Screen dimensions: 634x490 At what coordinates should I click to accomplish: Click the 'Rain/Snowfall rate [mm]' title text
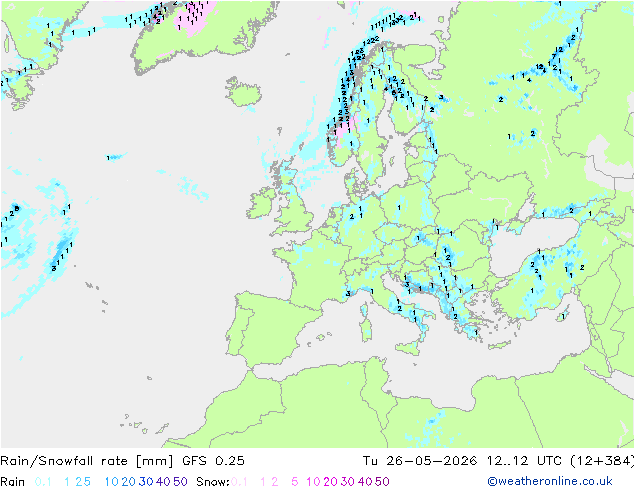pyautogui.click(x=87, y=460)
